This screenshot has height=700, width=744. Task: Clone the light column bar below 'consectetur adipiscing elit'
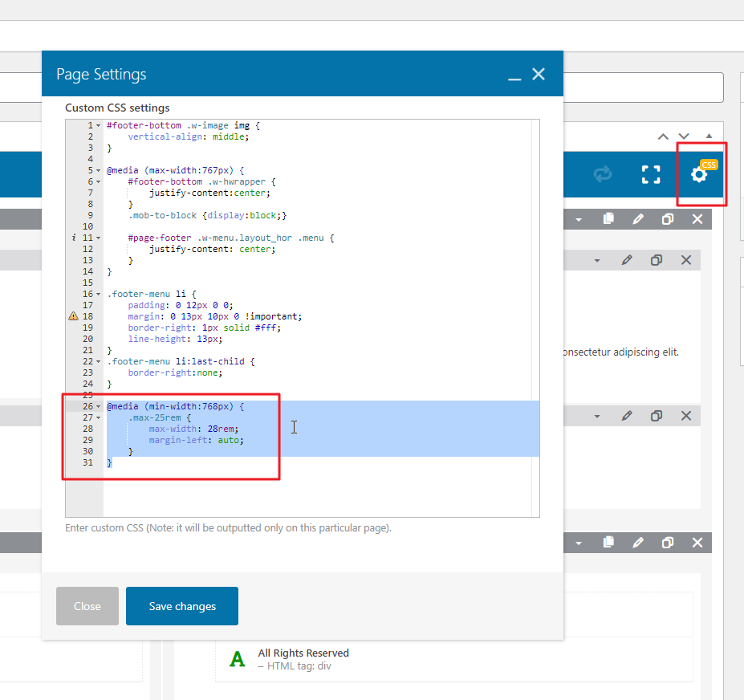pyautogui.click(x=657, y=416)
